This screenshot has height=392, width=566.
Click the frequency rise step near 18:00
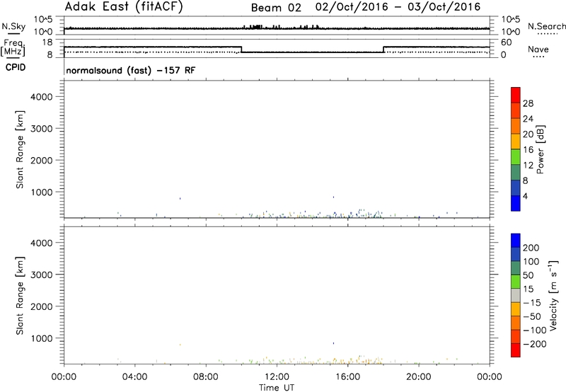click(x=383, y=50)
